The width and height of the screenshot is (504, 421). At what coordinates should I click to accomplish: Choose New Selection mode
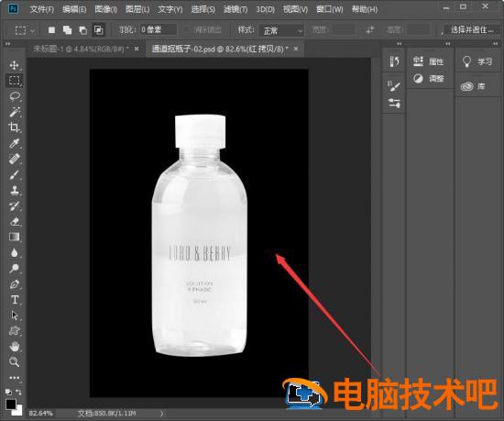click(x=51, y=30)
